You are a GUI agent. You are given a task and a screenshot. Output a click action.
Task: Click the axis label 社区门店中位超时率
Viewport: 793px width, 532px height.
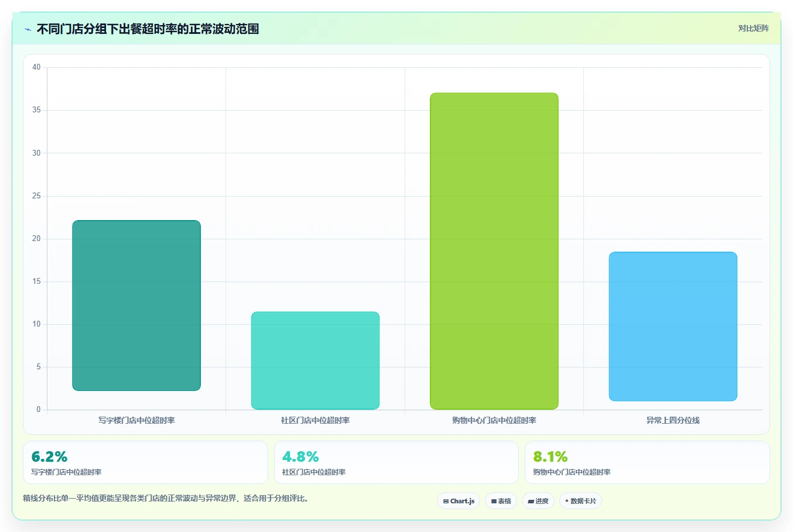(x=315, y=420)
